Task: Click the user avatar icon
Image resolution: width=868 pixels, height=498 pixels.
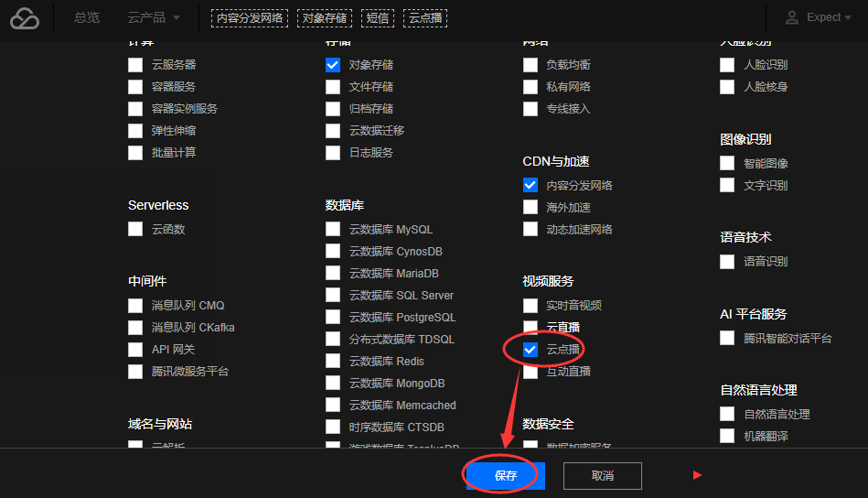Action: [x=792, y=17]
